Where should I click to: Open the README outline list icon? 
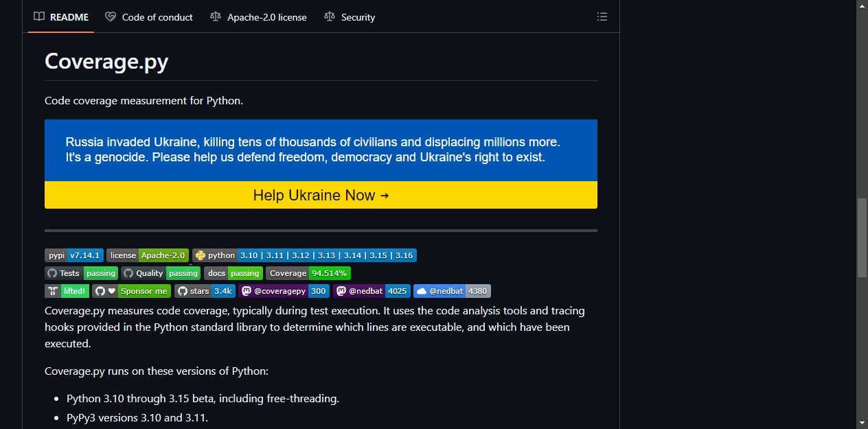[x=602, y=17]
